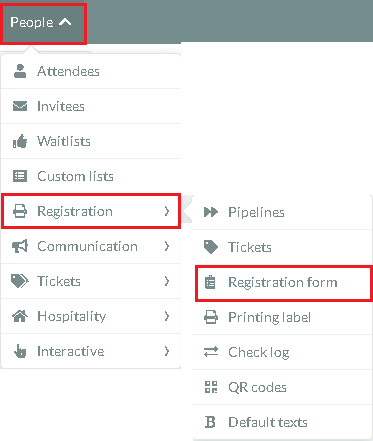
Task: Click the Pipelines fast-forward icon
Action: coord(211,212)
